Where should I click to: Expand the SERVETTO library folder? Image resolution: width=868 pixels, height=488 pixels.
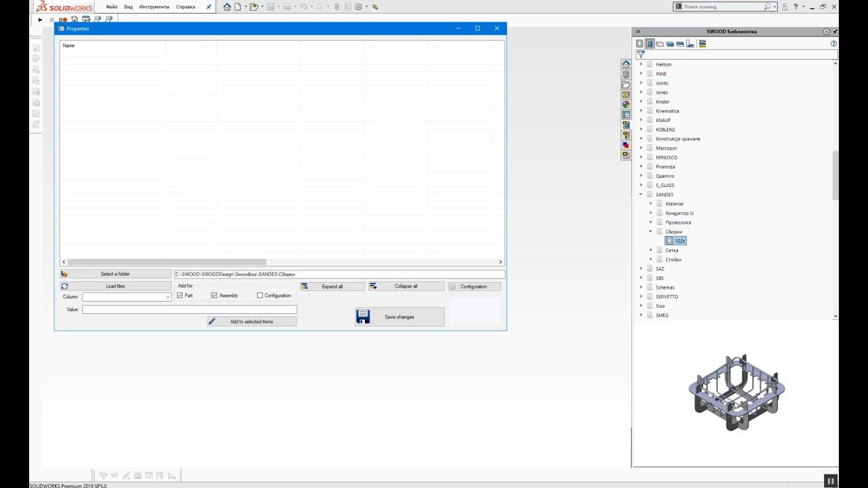642,296
